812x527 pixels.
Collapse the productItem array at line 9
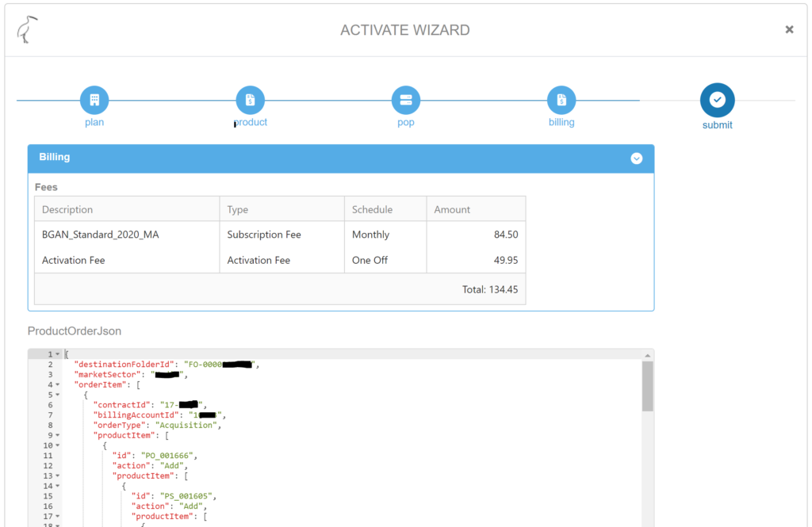(x=58, y=435)
